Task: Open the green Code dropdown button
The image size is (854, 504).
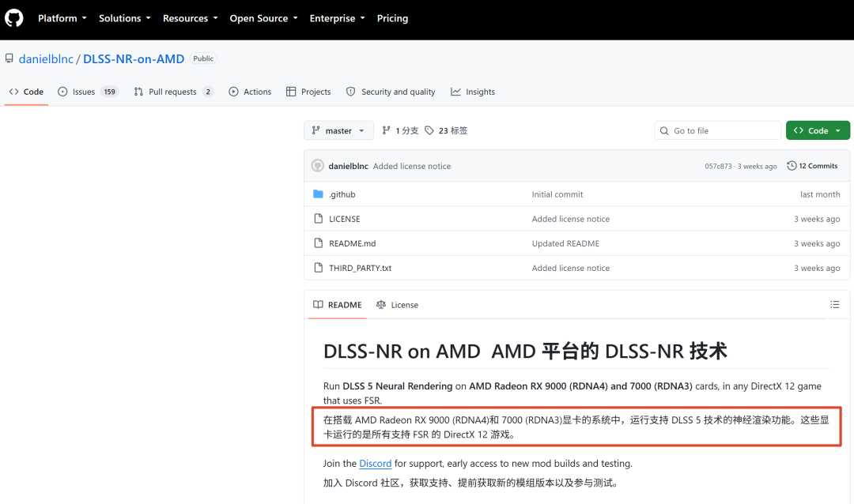Action: 818,130
